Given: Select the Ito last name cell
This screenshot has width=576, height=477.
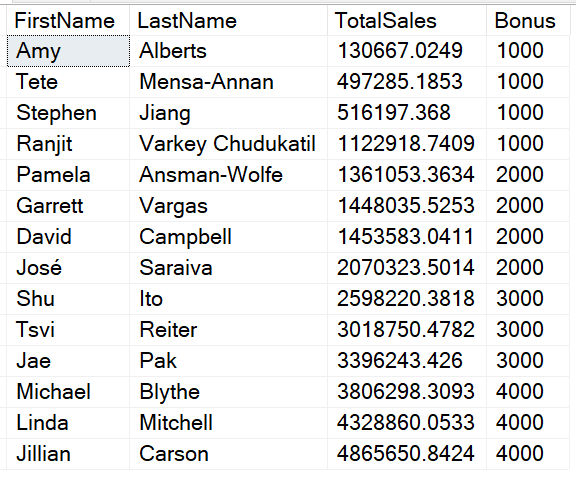Looking at the screenshot, I should click(228, 298).
